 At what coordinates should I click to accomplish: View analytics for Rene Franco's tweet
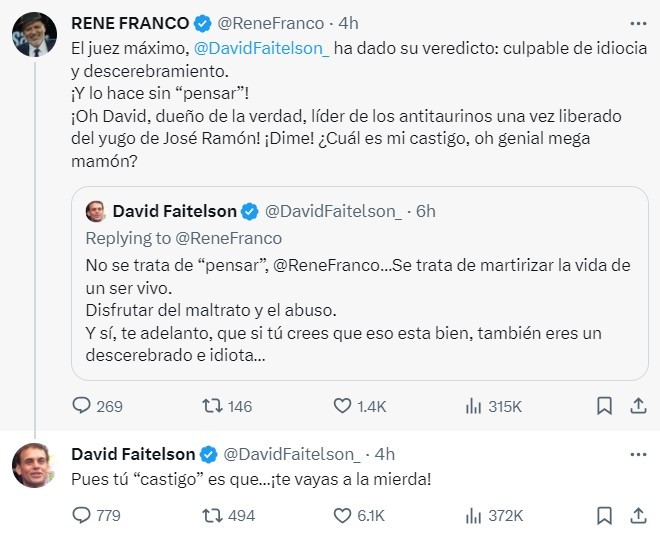click(x=474, y=406)
